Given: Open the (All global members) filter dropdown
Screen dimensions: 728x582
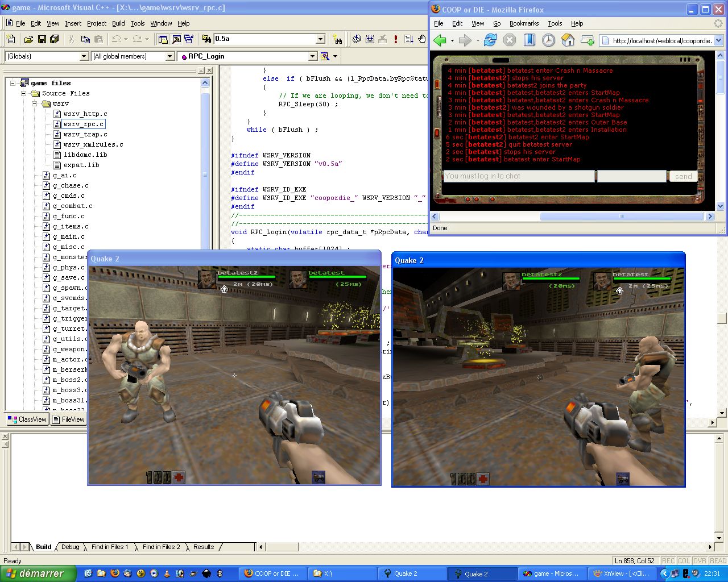Looking at the screenshot, I should click(x=169, y=56).
